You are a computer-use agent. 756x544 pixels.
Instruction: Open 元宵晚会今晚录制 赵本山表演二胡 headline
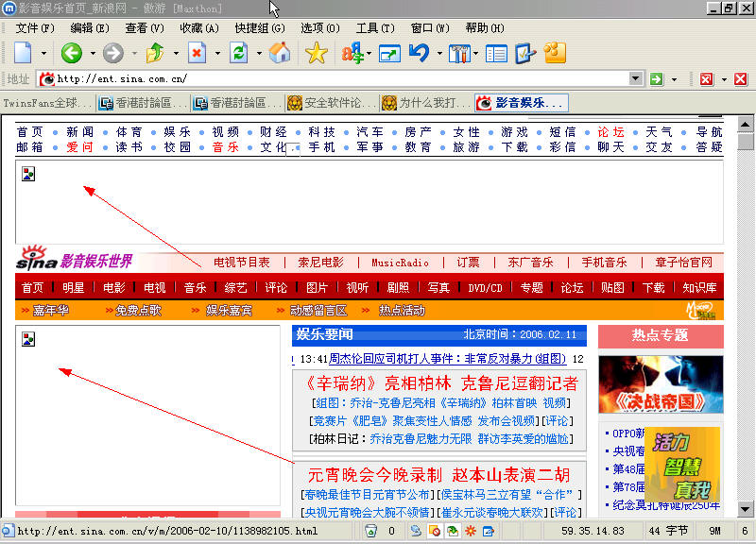pyautogui.click(x=438, y=475)
